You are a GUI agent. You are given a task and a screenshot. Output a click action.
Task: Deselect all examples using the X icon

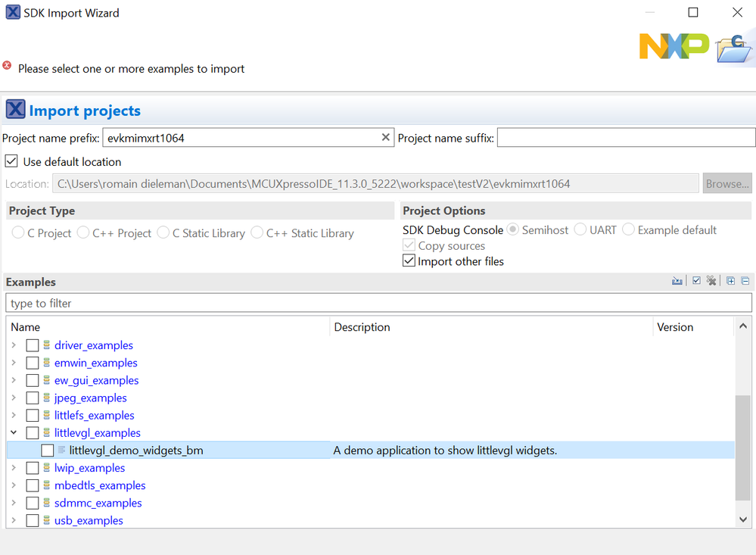(x=711, y=280)
